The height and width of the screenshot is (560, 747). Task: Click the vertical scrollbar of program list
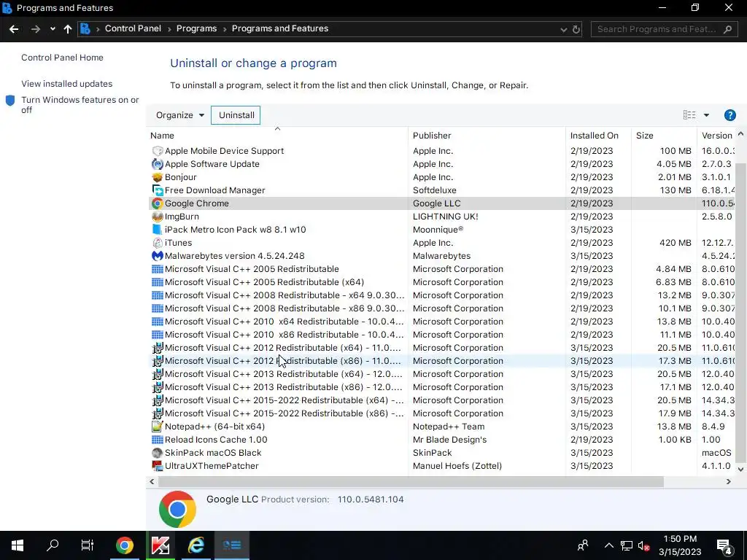[740, 312]
